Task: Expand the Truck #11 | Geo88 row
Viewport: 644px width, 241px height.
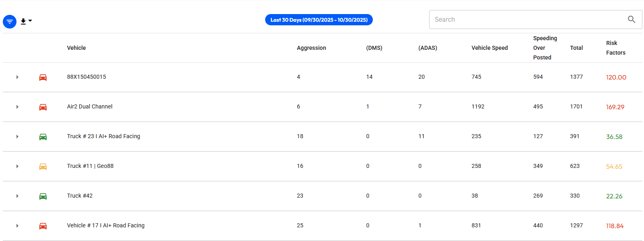Action: (17, 166)
